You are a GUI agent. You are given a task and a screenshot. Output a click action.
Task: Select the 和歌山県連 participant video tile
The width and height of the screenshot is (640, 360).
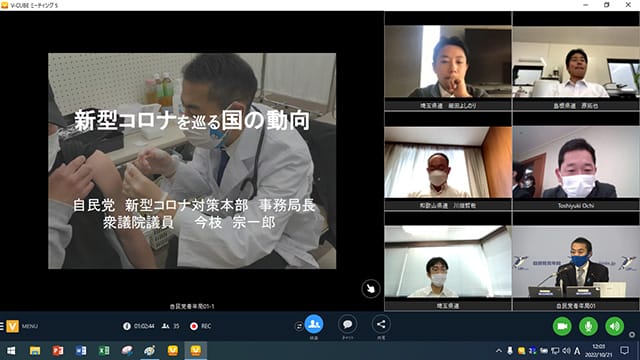pyautogui.click(x=448, y=162)
